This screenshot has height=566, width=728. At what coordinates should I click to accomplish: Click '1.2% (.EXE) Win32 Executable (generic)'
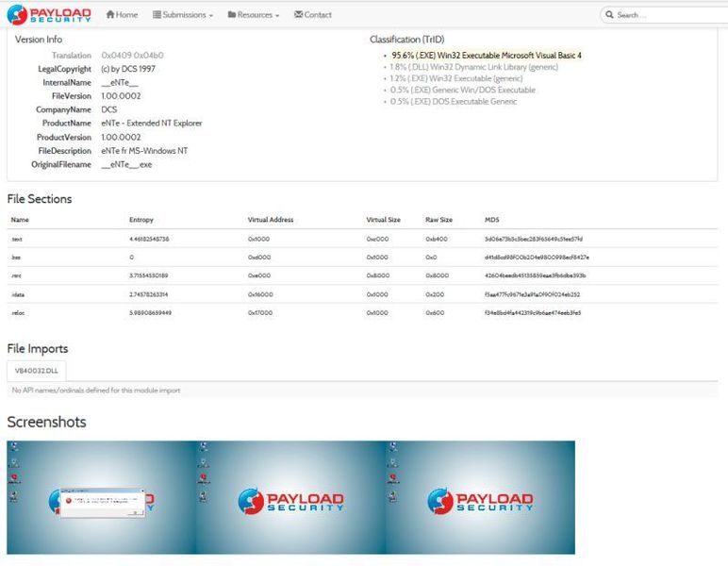click(x=455, y=78)
